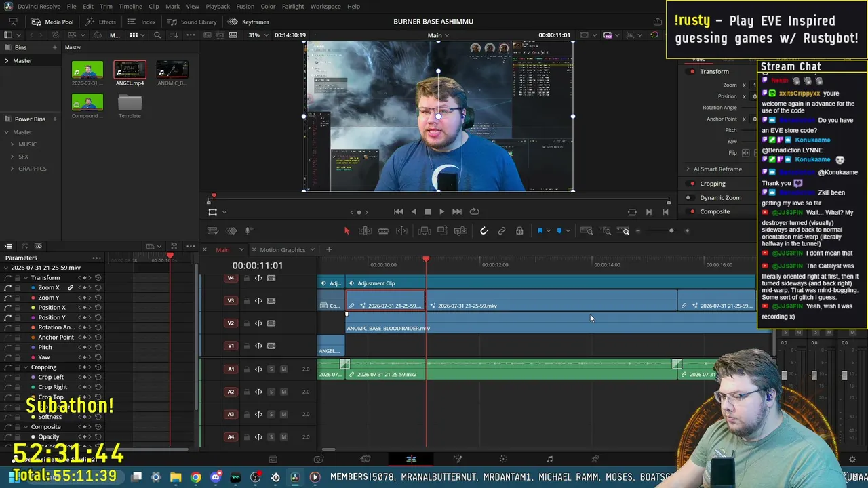The width and height of the screenshot is (868, 488).
Task: Activate the Trim Edit Mode tool
Action: (365, 231)
